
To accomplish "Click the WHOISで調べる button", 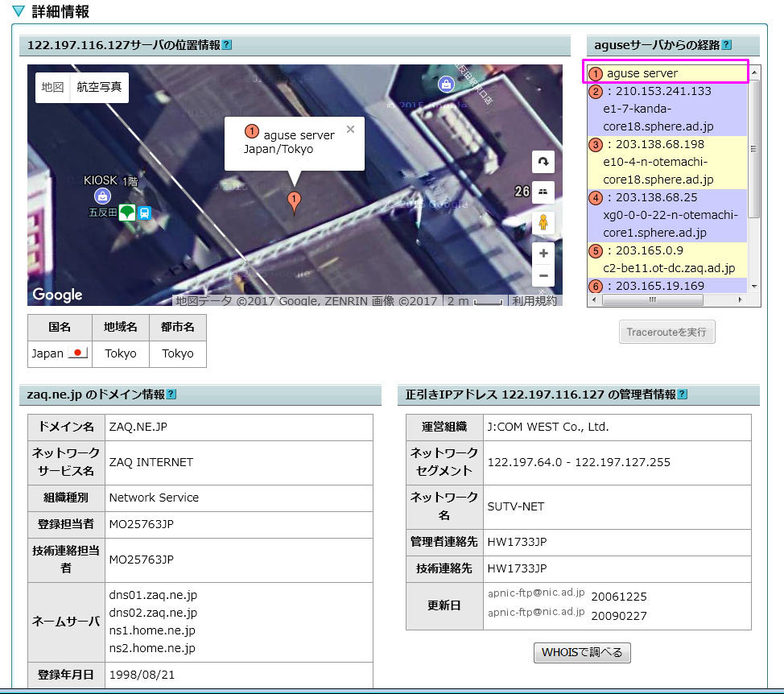I will pyautogui.click(x=582, y=652).
